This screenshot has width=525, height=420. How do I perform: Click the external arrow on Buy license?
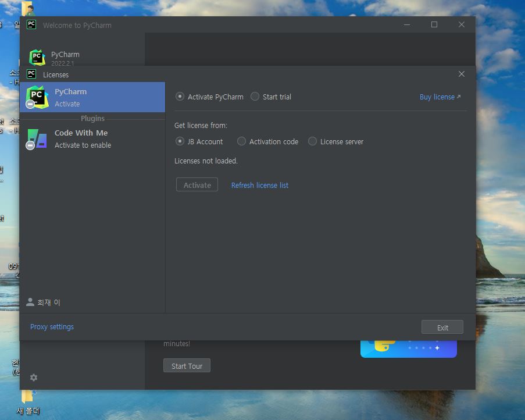459,97
